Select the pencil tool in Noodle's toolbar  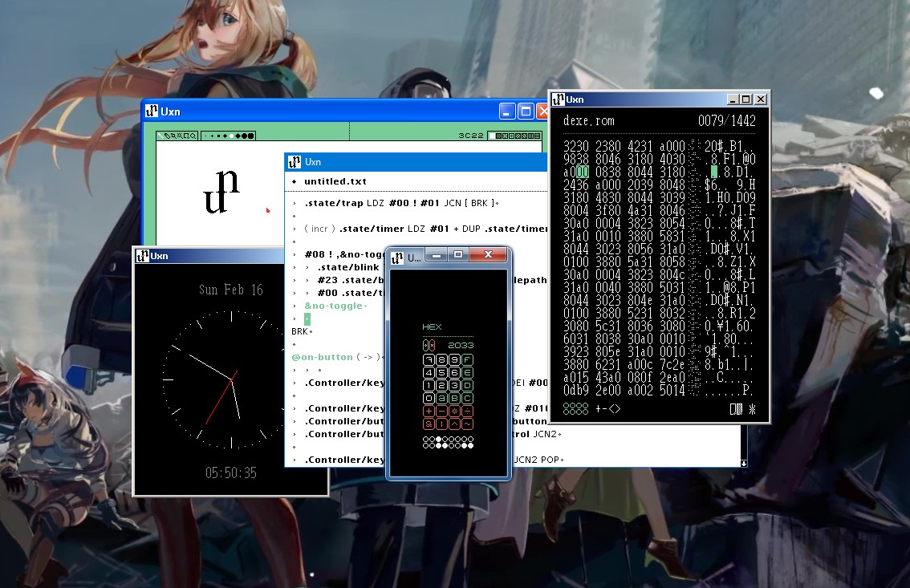coord(160,135)
